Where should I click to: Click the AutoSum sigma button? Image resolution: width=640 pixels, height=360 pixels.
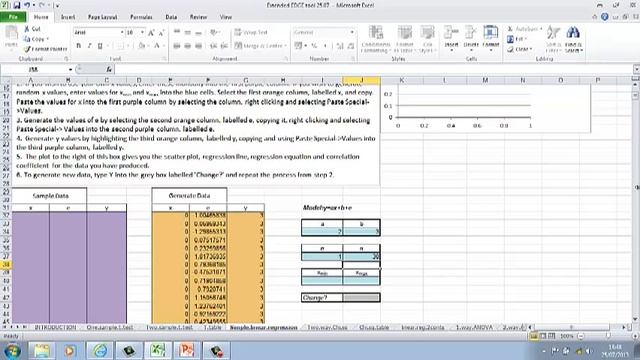(524, 29)
